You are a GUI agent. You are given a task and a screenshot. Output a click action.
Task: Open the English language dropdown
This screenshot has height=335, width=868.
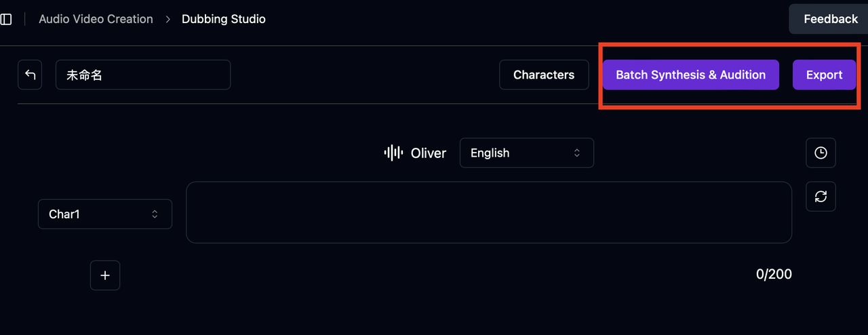[526, 153]
